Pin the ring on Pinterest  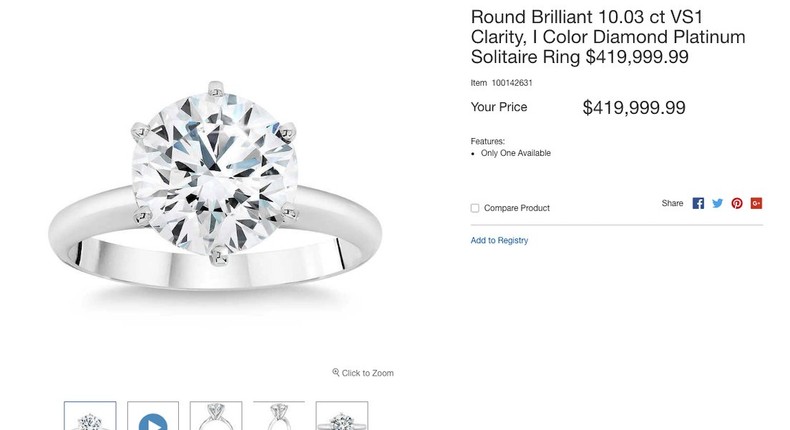coord(737,203)
